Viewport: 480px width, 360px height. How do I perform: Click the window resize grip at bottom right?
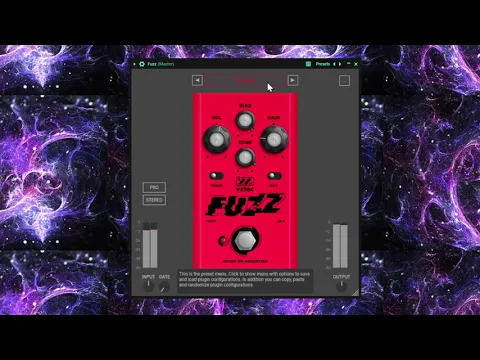point(355,292)
